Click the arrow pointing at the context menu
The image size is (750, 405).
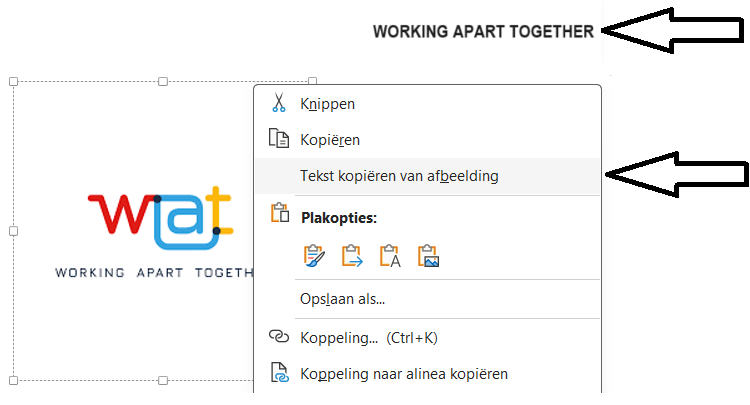[678, 175]
